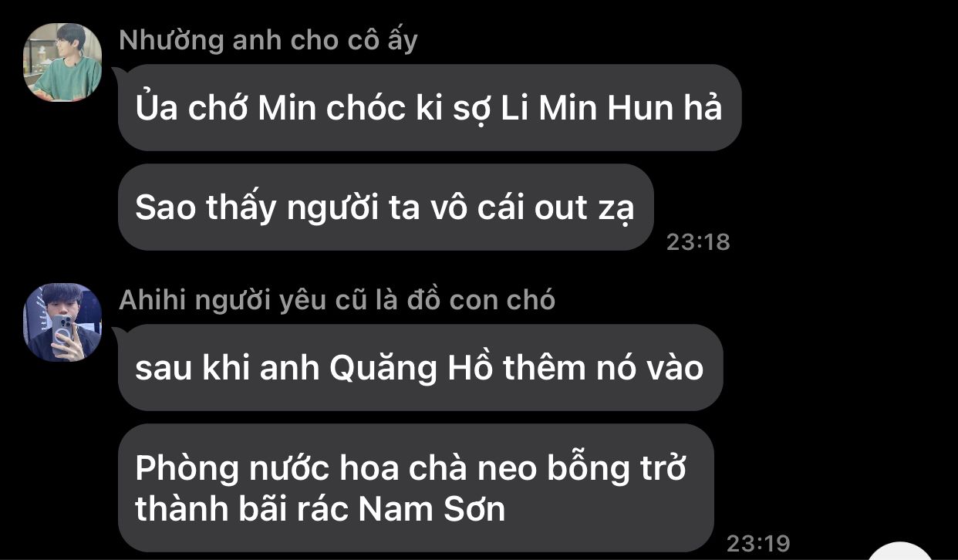Click "Nam Sơn" in the last message
Viewport: 958px width, 560px height.
pos(433,509)
